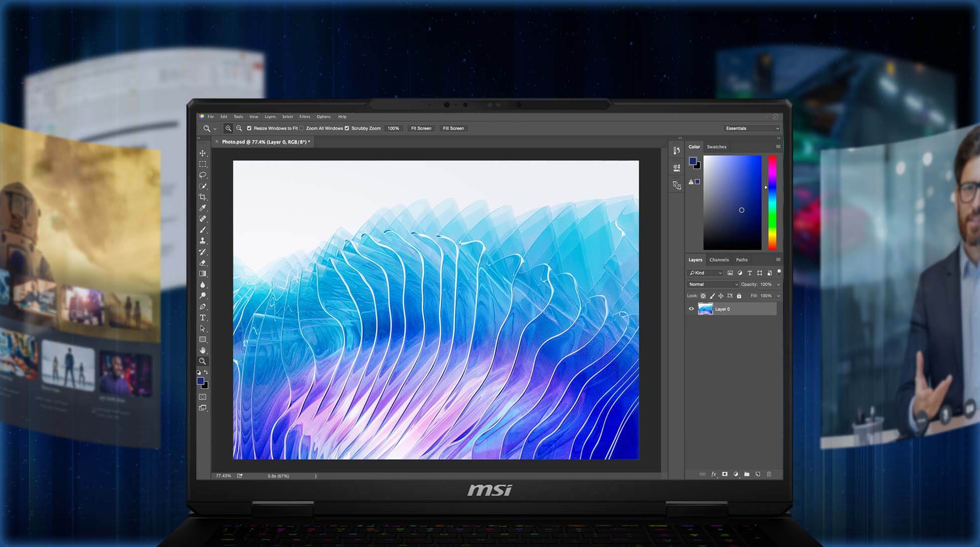The image size is (980, 547).
Task: Open the File menu
Action: pyautogui.click(x=211, y=117)
